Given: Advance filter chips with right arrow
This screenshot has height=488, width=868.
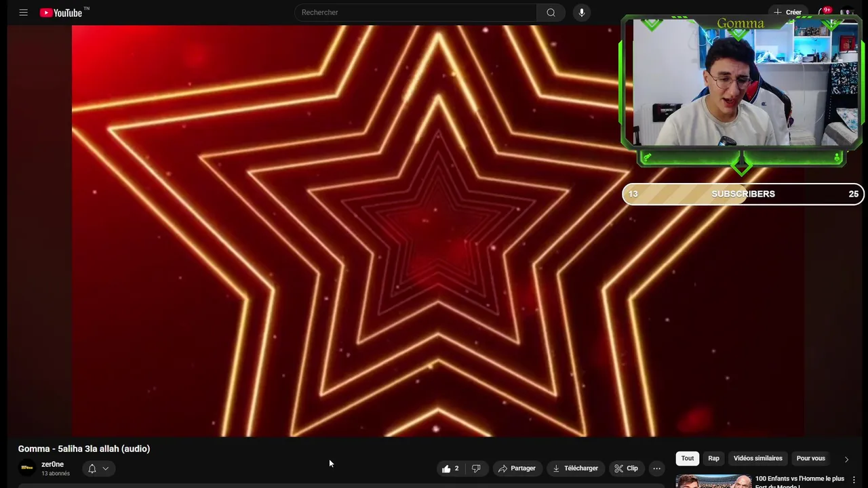Looking at the screenshot, I should click(x=846, y=459).
